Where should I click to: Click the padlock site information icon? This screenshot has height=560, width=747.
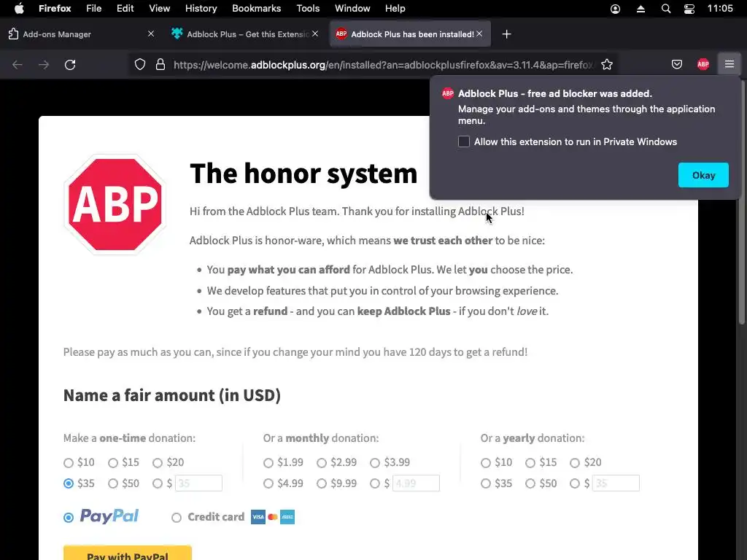pos(160,65)
